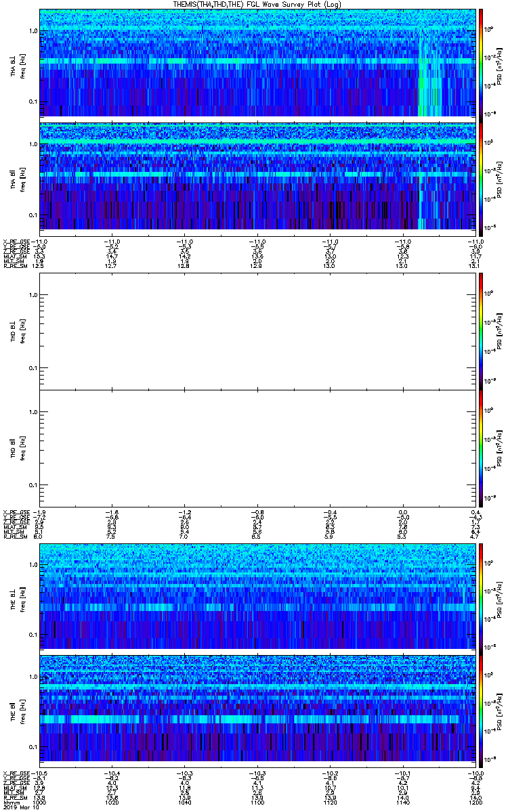This screenshot has width=508, height=812.
Task: Click the '1020' time tick label
Action: click(x=112, y=803)
